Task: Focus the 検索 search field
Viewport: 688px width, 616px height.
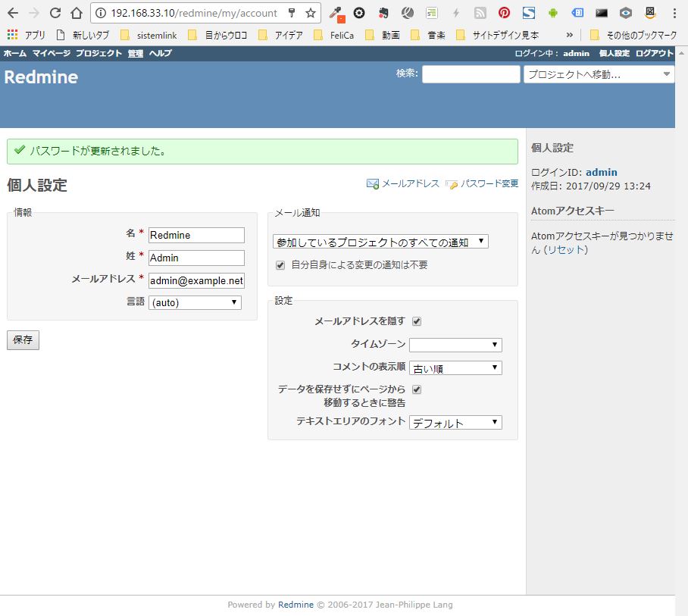Action: pos(471,74)
